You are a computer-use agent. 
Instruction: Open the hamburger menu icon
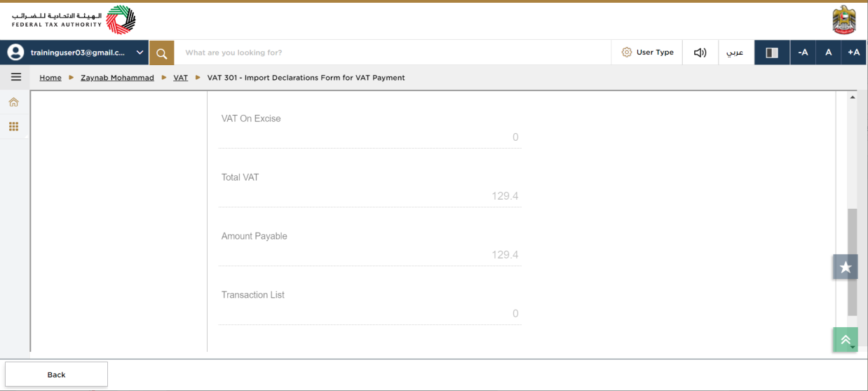[15, 77]
